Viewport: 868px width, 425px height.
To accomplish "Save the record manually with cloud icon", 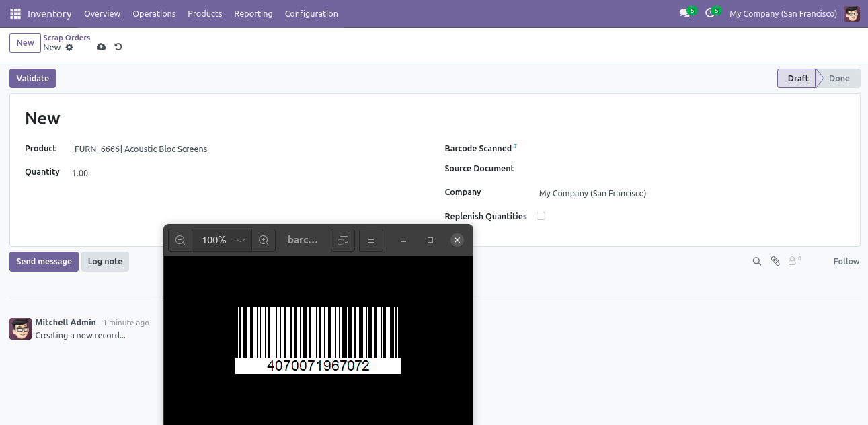I will tap(102, 47).
